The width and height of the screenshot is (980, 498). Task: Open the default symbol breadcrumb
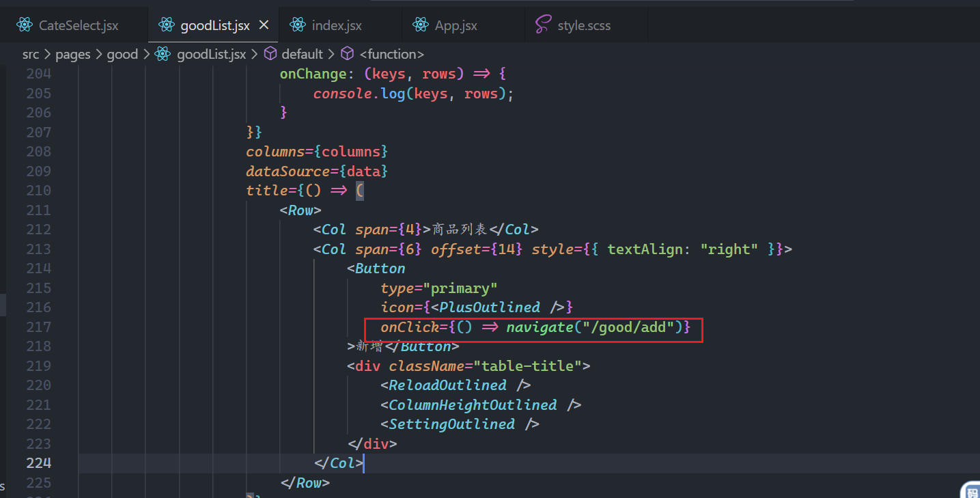302,54
